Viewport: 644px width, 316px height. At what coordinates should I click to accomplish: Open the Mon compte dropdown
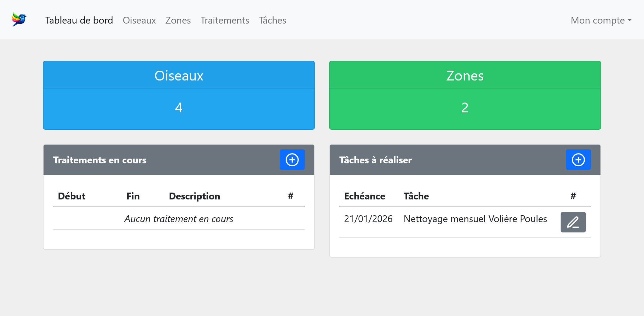tap(601, 20)
